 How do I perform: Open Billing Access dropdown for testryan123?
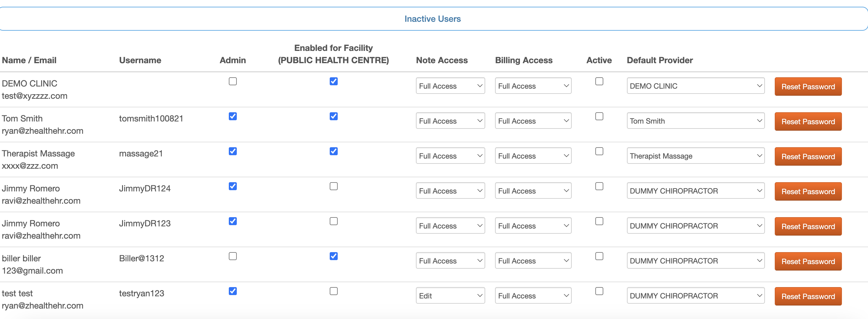pyautogui.click(x=533, y=296)
